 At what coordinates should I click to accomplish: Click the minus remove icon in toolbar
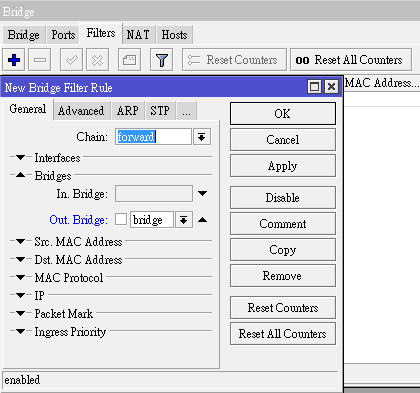pos(40,60)
